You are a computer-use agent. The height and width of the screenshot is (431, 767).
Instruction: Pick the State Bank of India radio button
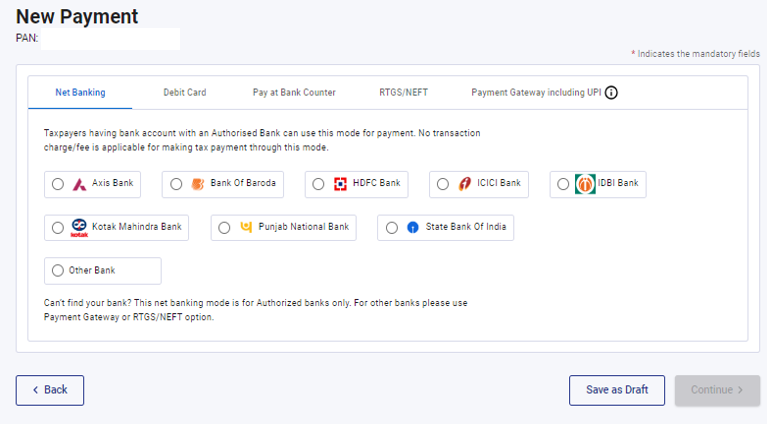coord(391,228)
